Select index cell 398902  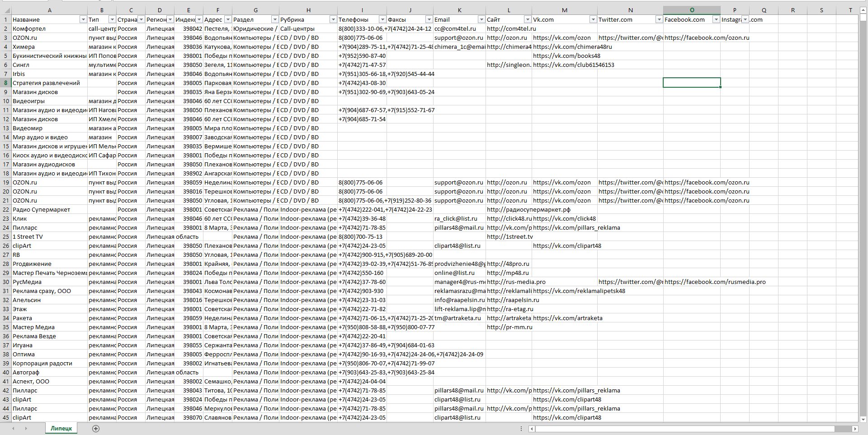[189, 173]
